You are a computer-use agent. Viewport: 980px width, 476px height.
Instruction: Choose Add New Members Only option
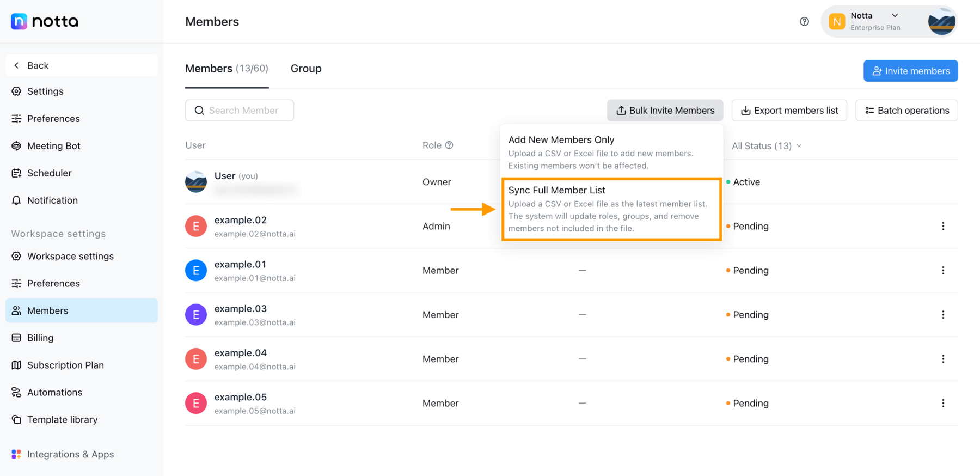tap(611, 152)
